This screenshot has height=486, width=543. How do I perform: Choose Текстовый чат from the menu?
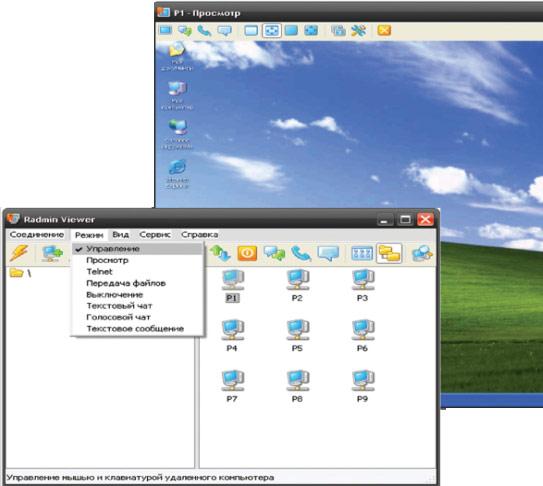(x=137, y=306)
